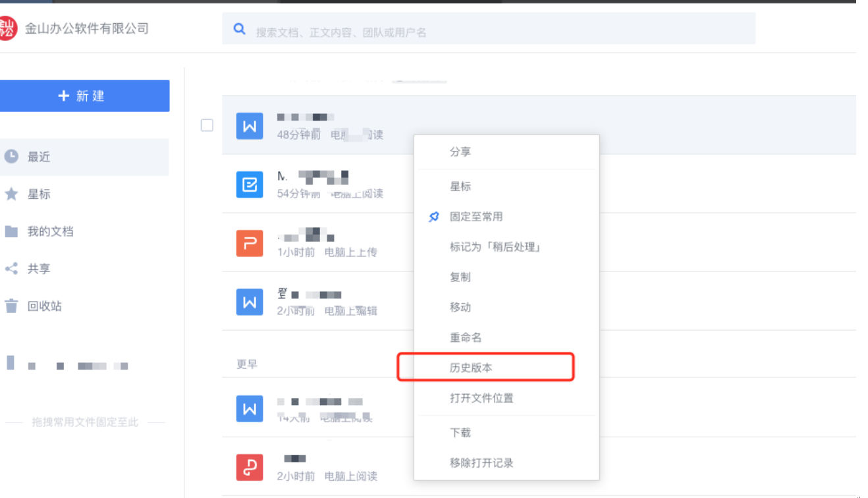Choose 分享 from the context menu
This screenshot has width=868, height=498.
(460, 152)
